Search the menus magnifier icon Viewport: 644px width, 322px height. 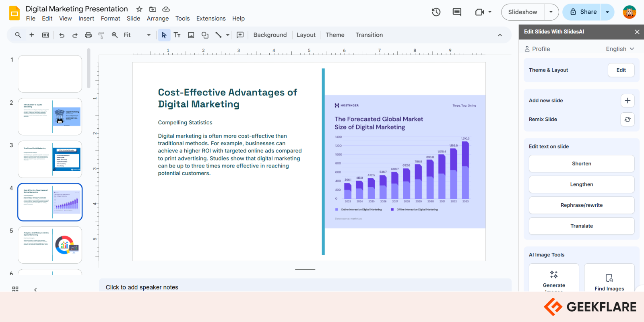coord(18,35)
